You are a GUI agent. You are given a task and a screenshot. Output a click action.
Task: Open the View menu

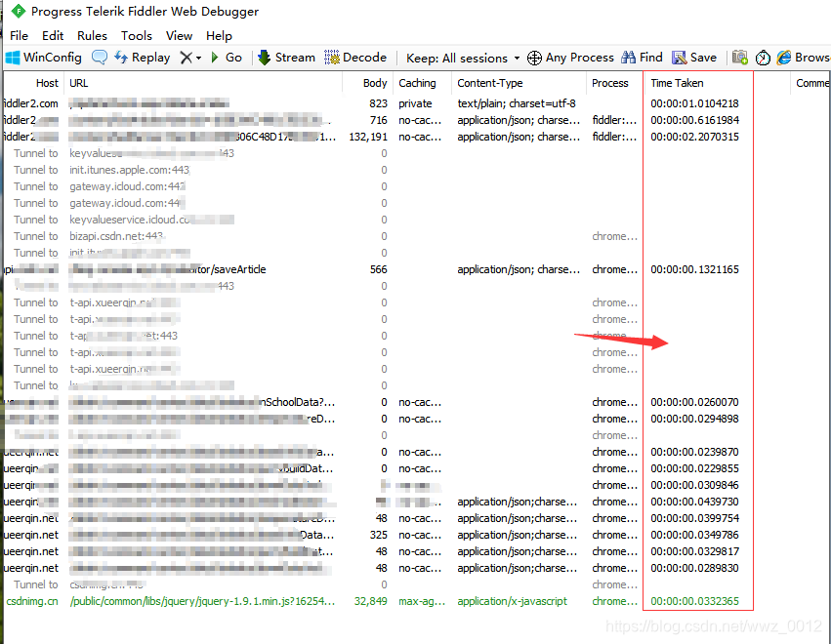click(x=179, y=35)
